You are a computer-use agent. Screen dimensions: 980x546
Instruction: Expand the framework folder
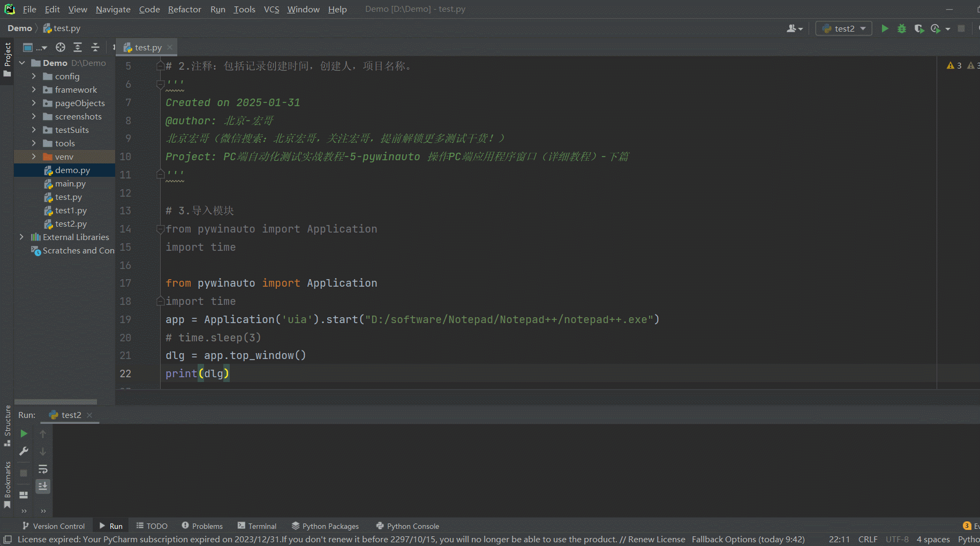tap(34, 89)
